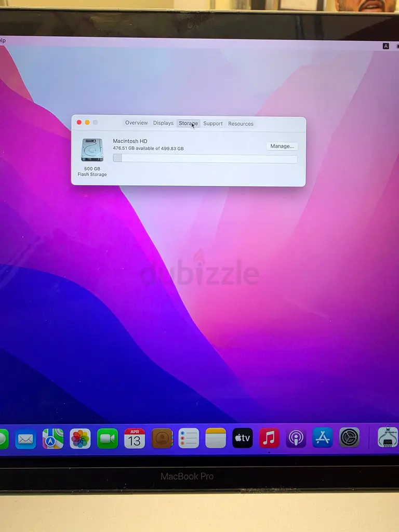This screenshot has width=399, height=532.
Task: Launch the Apple TV app
Action: click(243, 438)
